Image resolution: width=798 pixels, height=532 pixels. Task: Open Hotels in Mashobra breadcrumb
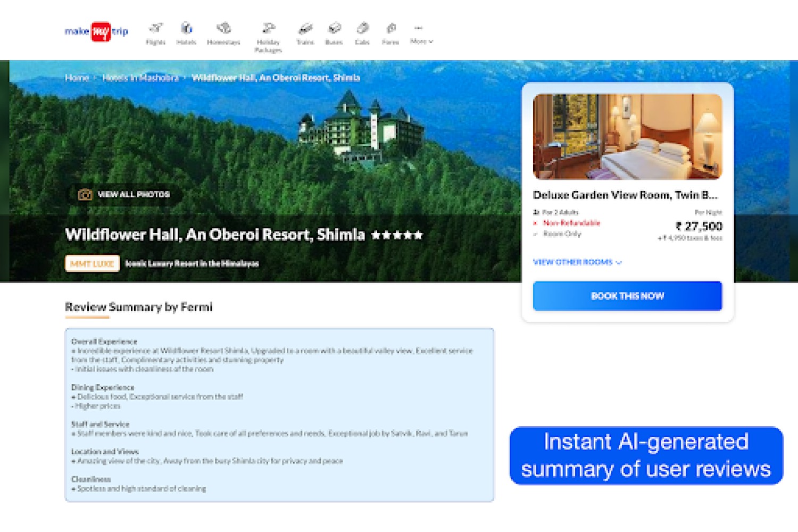(x=140, y=78)
